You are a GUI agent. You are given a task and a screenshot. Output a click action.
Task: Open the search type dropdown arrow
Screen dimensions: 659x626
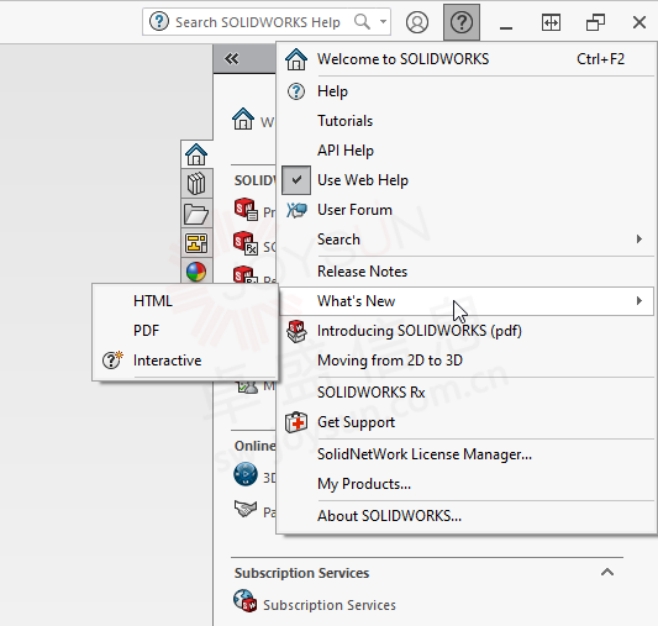pyautogui.click(x=383, y=21)
